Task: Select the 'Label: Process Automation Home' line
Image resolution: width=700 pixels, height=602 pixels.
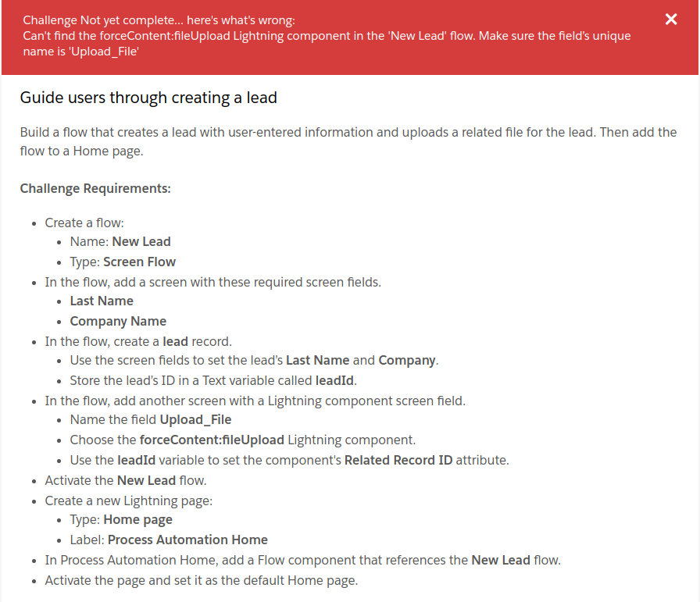Action: [x=169, y=540]
